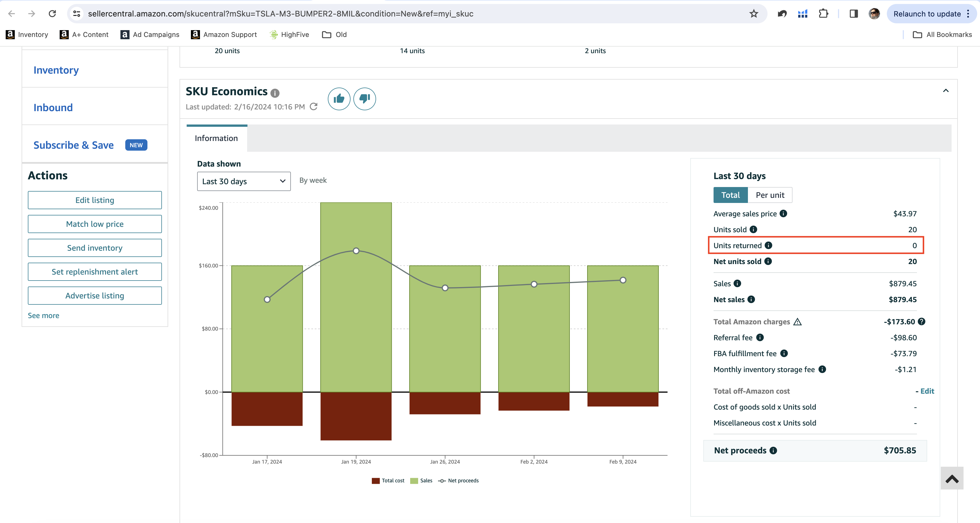Show info for Units sold

[753, 229]
